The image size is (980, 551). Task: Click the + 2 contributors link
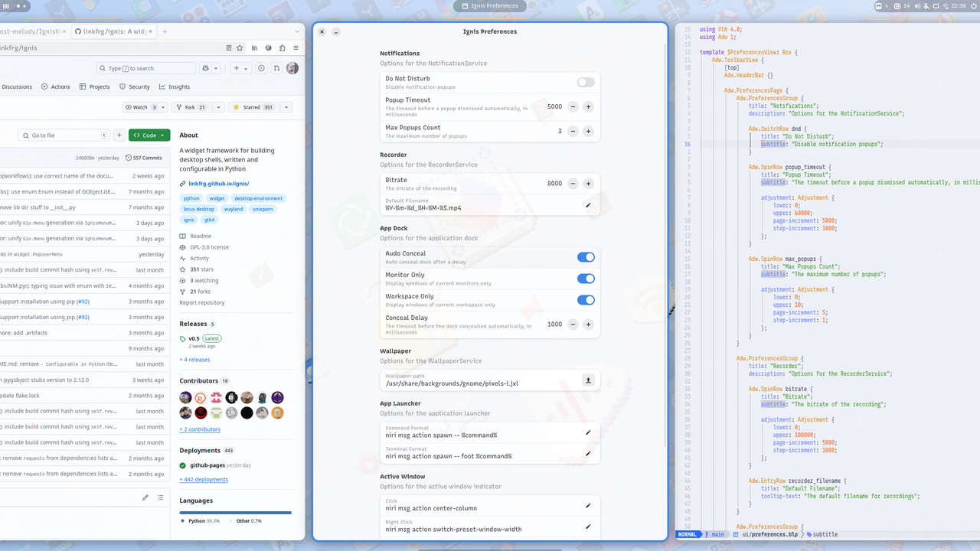pos(200,429)
